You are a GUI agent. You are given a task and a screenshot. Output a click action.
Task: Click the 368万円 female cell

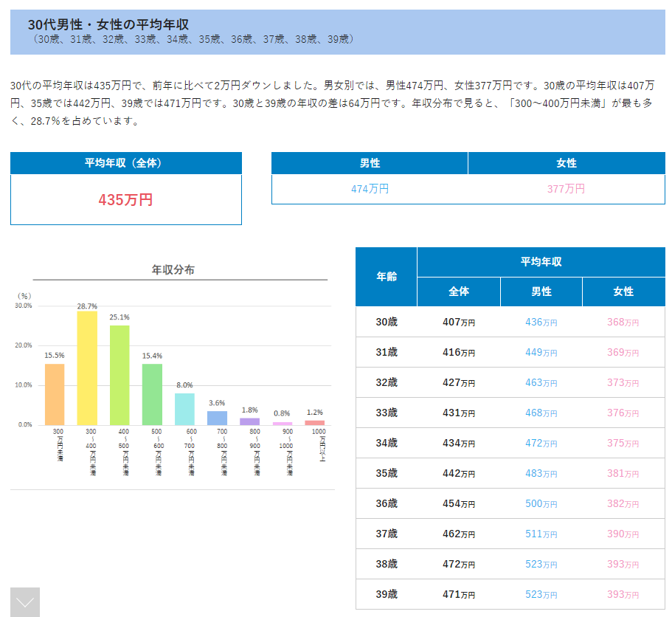point(623,322)
